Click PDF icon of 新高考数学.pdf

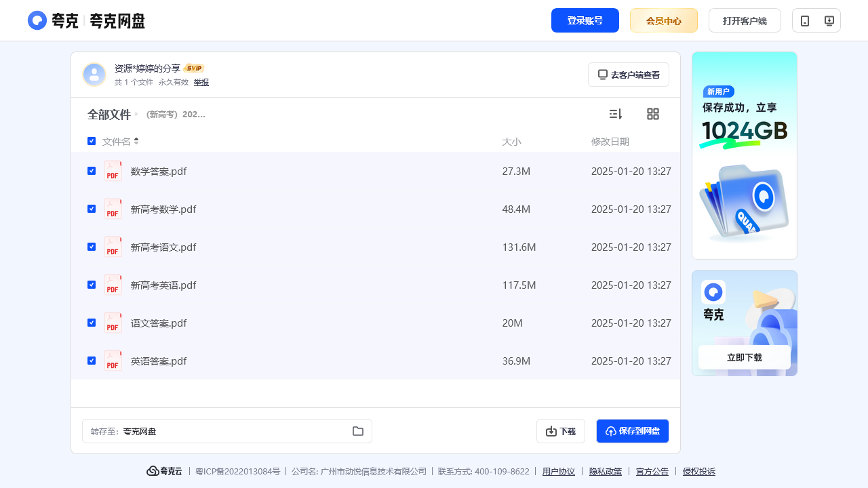[113, 209]
